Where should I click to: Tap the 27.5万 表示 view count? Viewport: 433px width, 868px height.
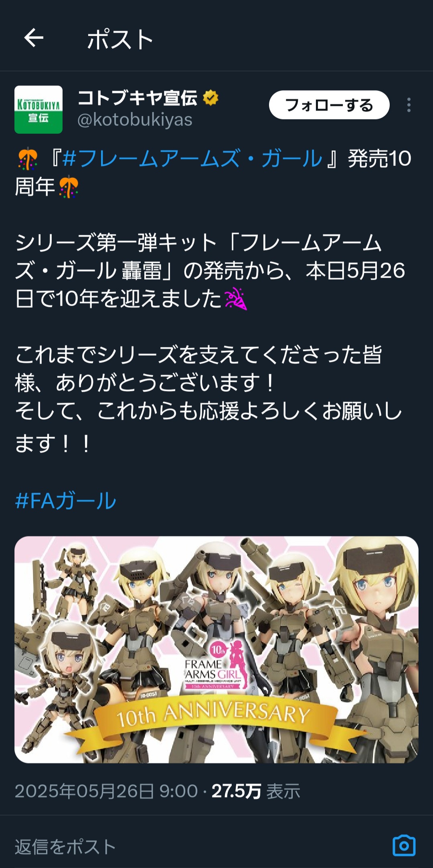pyautogui.click(x=256, y=791)
